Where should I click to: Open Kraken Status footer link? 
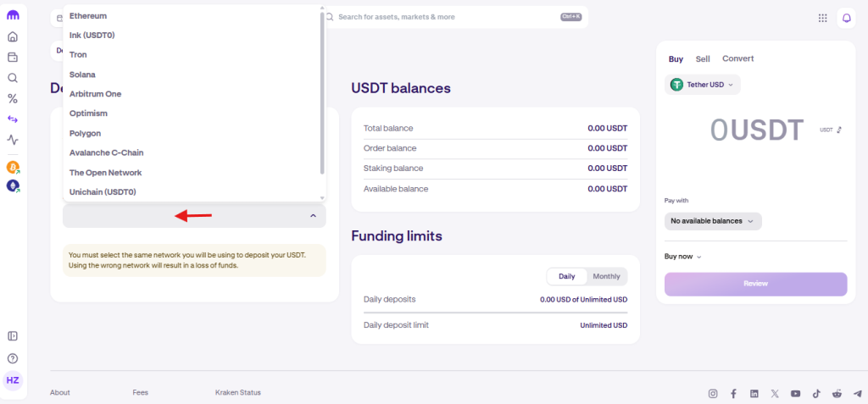(238, 392)
